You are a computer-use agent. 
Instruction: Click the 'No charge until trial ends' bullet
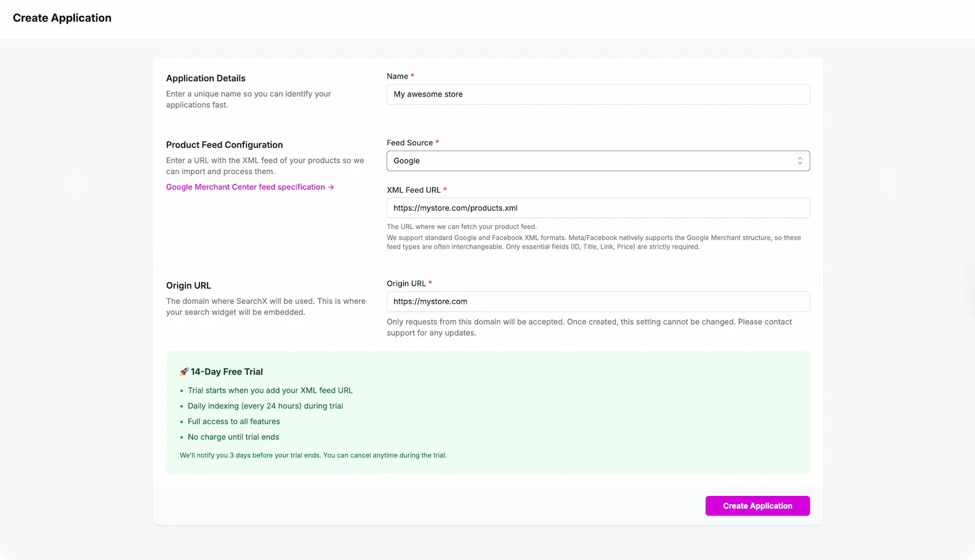tap(233, 437)
